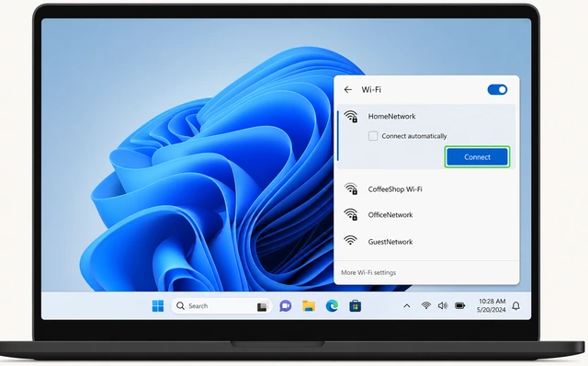Open the Windows Start menu
Viewport: 588px width, 366px height.
[158, 306]
